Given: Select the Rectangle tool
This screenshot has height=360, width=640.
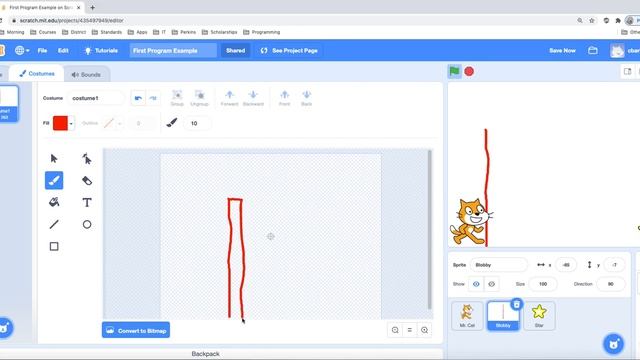Looking at the screenshot, I should coord(54,247).
